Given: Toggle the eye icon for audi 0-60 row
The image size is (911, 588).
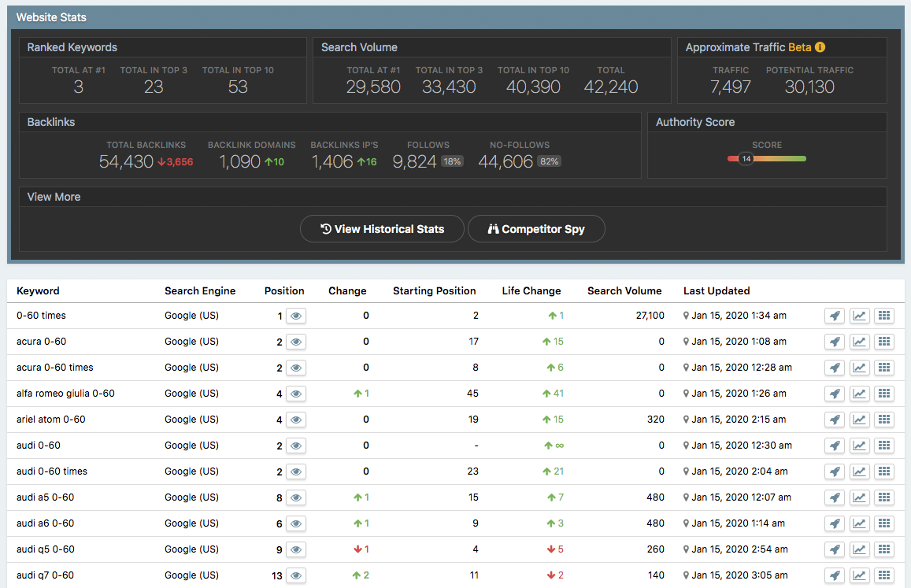Looking at the screenshot, I should click(296, 446).
